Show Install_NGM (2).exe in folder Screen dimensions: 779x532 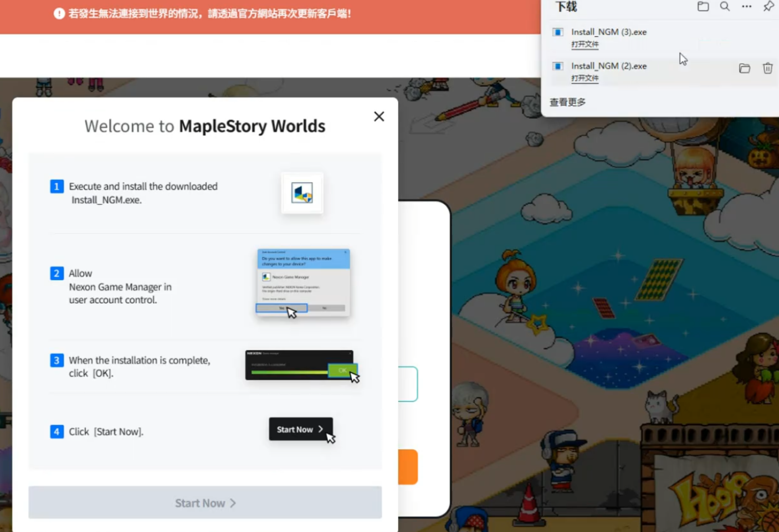[744, 69]
